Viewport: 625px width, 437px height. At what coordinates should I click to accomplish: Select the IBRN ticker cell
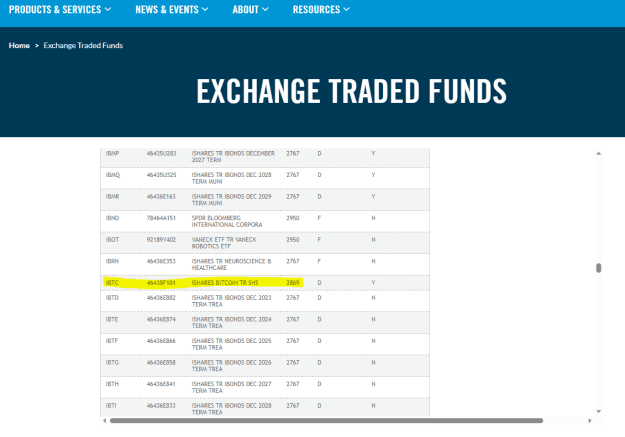[x=112, y=261]
